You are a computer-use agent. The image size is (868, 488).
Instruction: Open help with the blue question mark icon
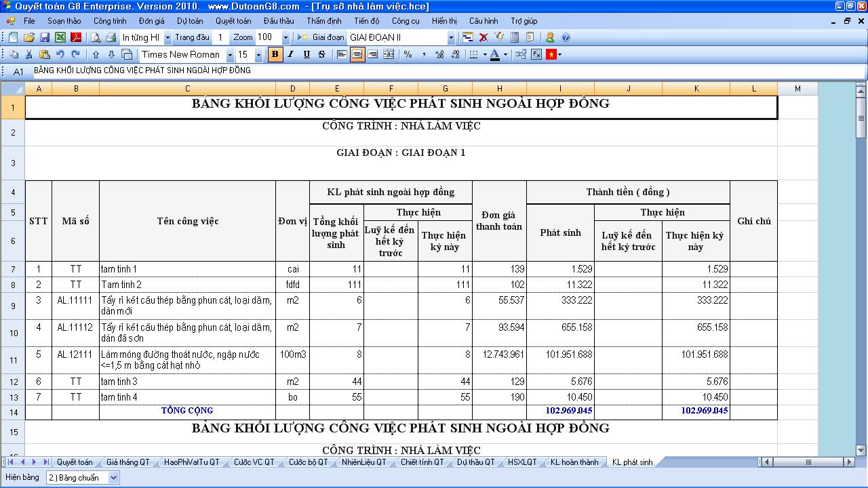[x=566, y=38]
